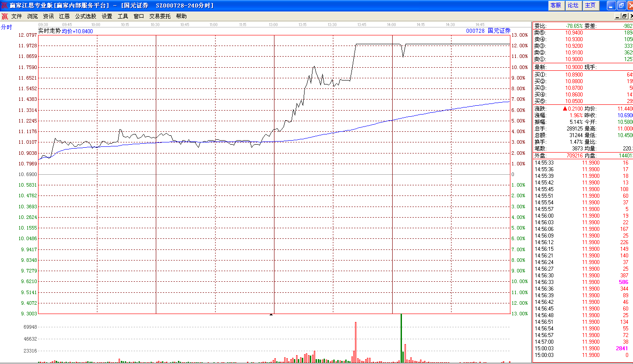Click the 外盘 709216 value
The width and height of the screenshot is (633, 364).
click(574, 156)
